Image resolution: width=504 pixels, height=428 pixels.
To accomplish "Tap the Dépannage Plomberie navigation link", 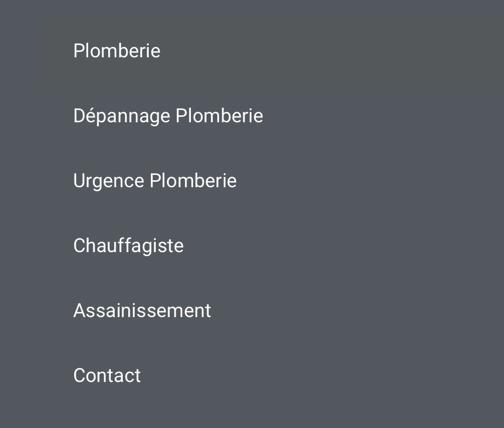I will pos(168,116).
